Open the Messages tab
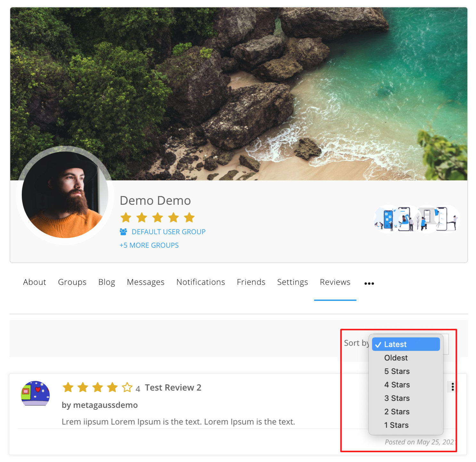The image size is (476, 462). click(x=145, y=282)
